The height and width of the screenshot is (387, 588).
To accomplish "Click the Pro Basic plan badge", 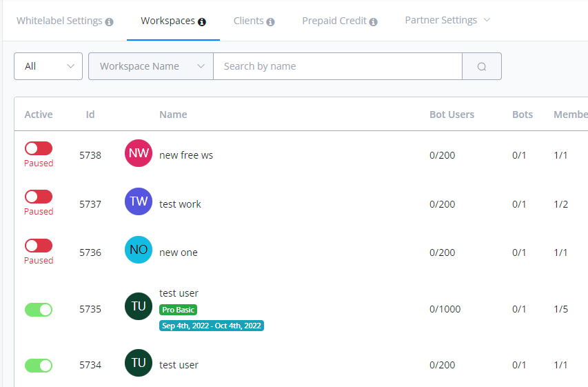I will (x=179, y=310).
